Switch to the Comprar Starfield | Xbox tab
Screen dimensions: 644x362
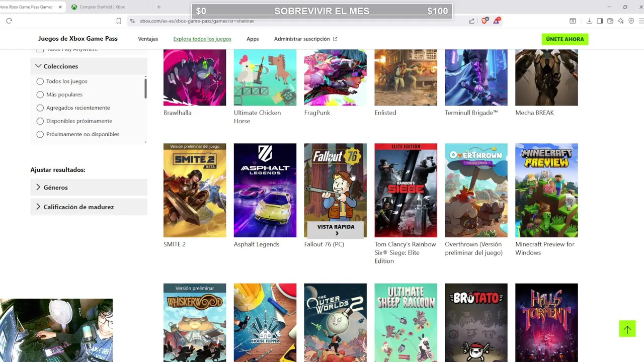[102, 7]
